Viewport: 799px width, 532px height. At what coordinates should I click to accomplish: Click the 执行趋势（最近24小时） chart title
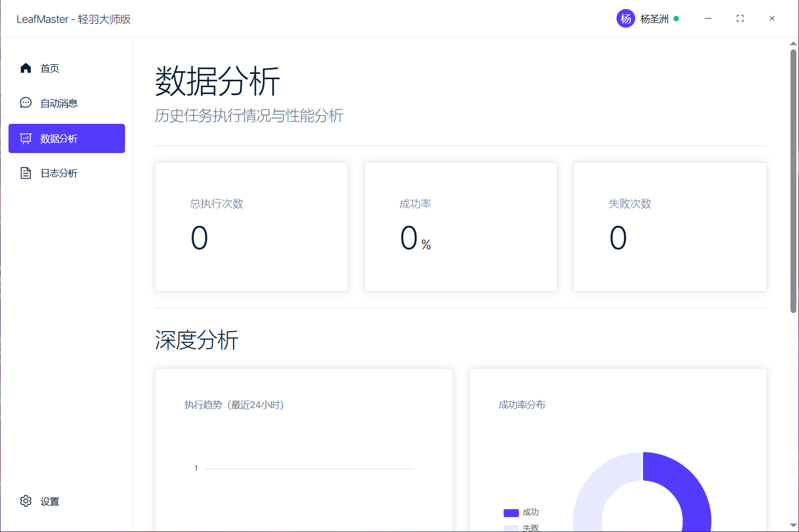point(234,405)
